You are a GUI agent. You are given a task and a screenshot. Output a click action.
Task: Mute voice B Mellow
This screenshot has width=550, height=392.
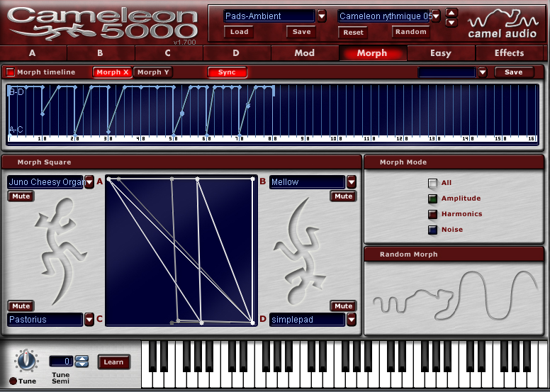pyautogui.click(x=343, y=196)
